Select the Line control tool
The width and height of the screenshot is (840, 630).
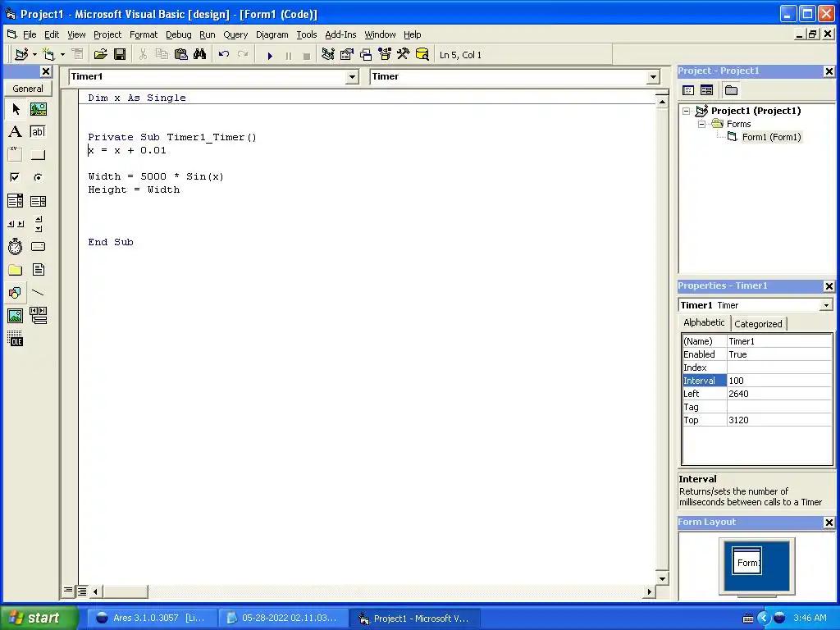(x=38, y=293)
